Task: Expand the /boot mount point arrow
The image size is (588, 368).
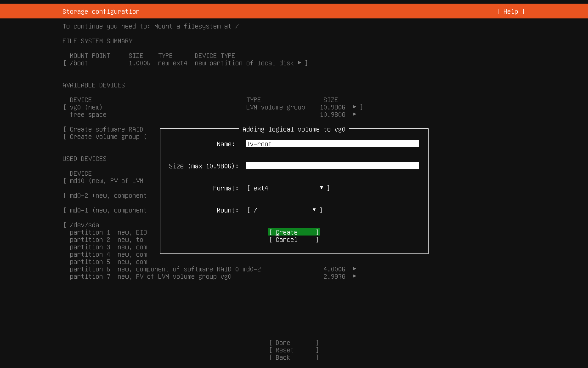Action: click(x=300, y=63)
